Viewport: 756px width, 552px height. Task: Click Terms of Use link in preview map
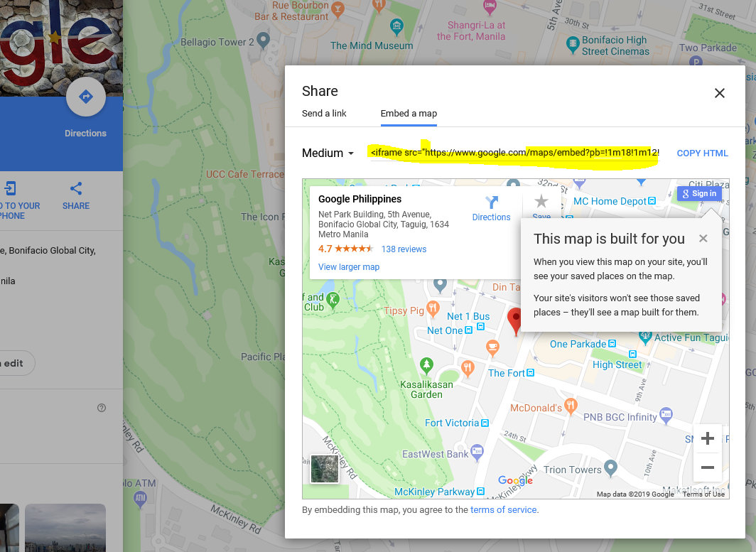(x=703, y=494)
